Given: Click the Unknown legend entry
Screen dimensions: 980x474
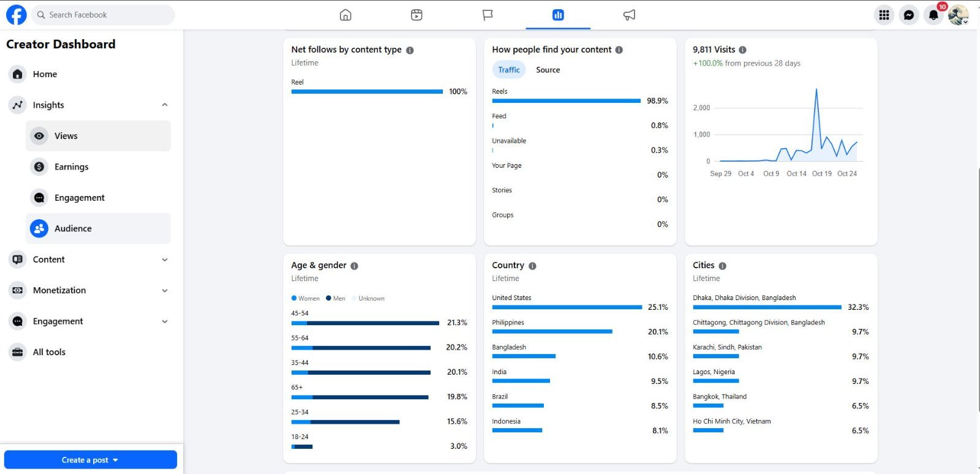Looking at the screenshot, I should click(368, 298).
